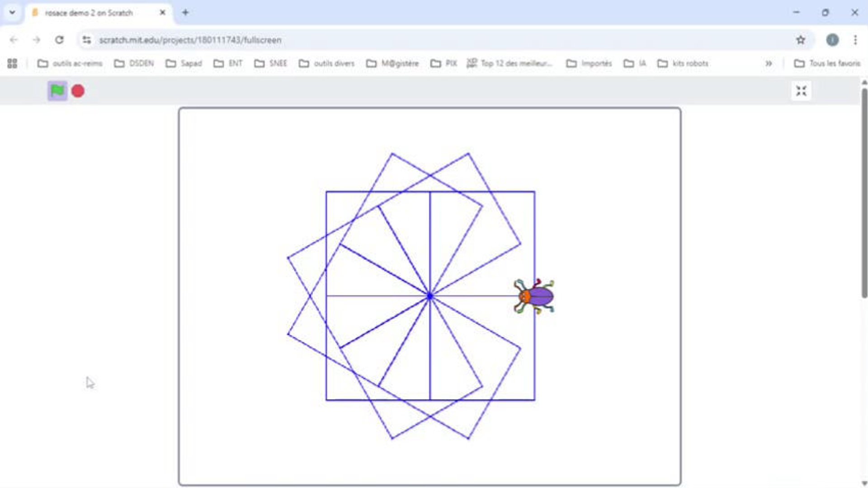Open the DSDEN bookmark folder

(x=134, y=63)
